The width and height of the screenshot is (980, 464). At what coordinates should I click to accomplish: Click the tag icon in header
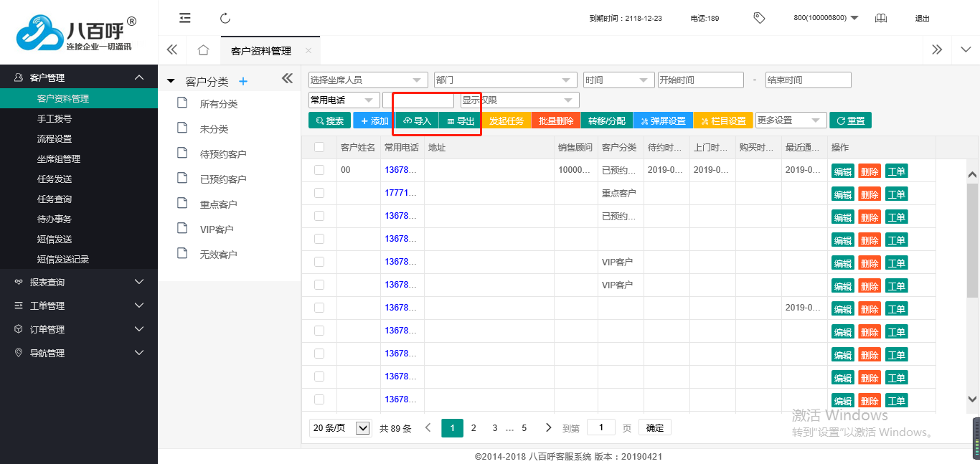pyautogui.click(x=759, y=18)
